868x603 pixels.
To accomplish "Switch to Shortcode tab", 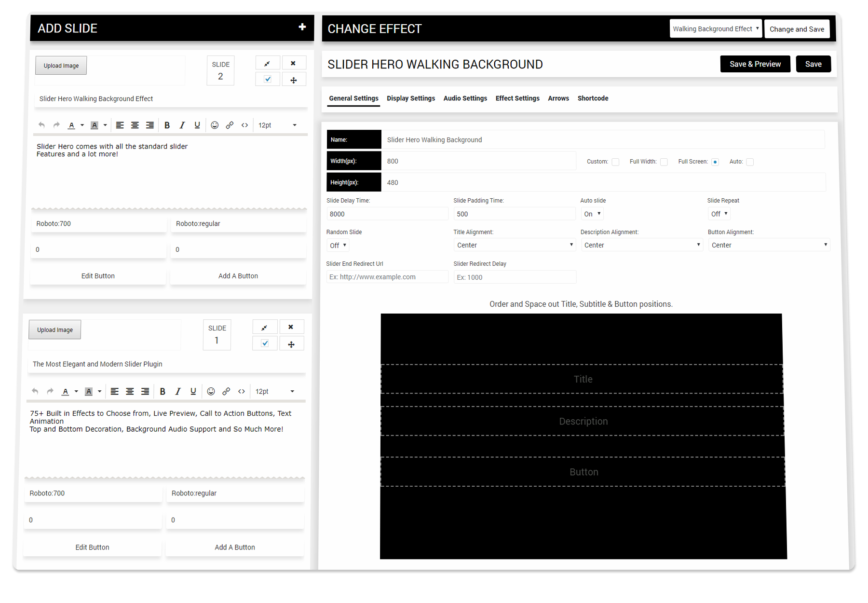I will click(x=593, y=98).
